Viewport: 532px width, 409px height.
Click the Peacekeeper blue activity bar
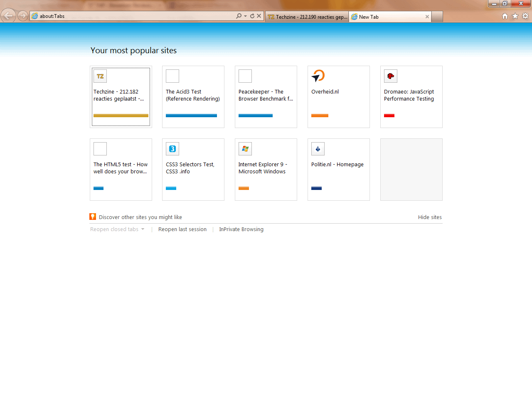(256, 116)
